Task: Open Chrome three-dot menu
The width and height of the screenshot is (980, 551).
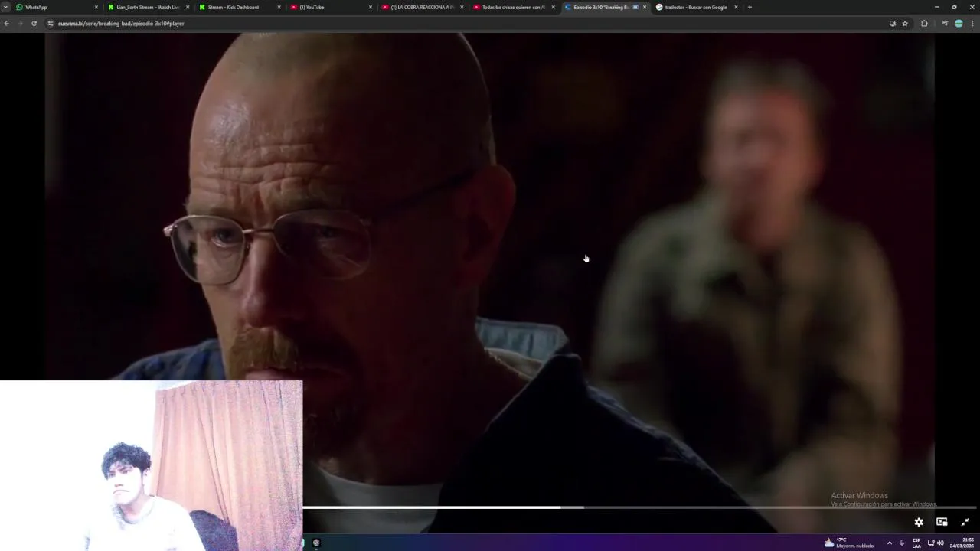Action: point(972,24)
